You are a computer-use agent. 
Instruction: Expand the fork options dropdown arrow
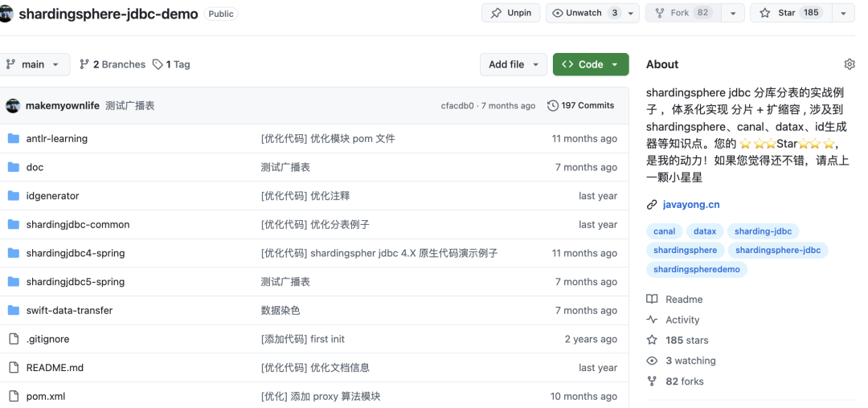pos(733,14)
